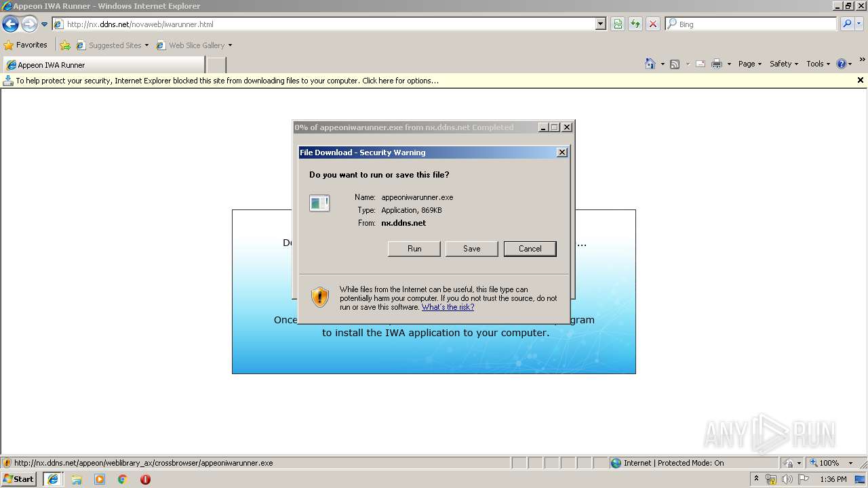The image size is (868, 488).
Task: Click the Bing search box
Action: point(751,24)
